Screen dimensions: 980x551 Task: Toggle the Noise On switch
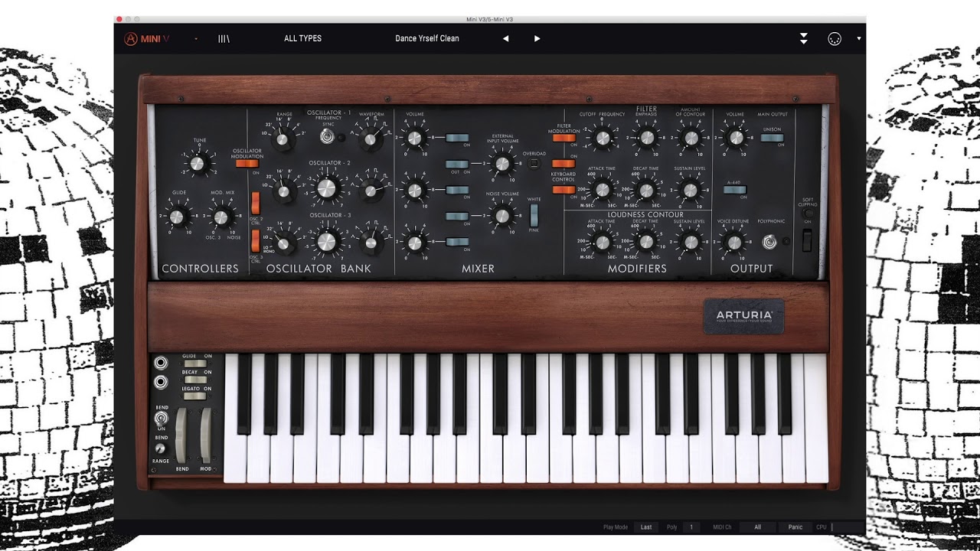pos(457,217)
